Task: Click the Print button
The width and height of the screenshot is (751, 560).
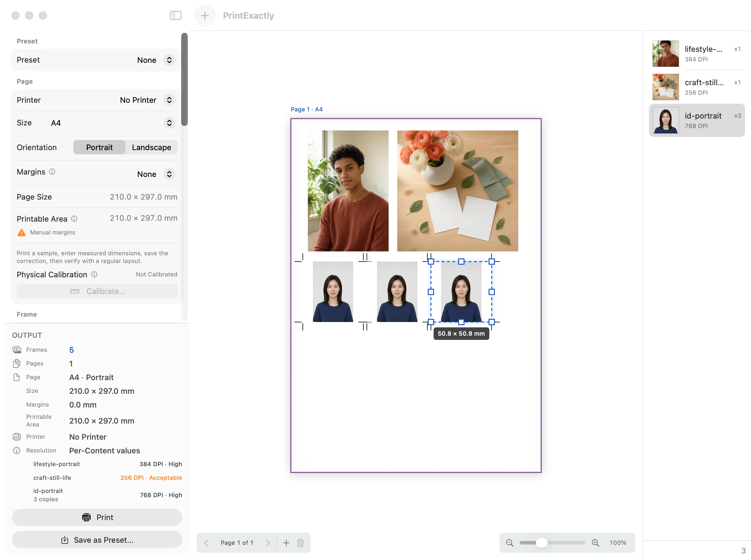Action: 97,517
